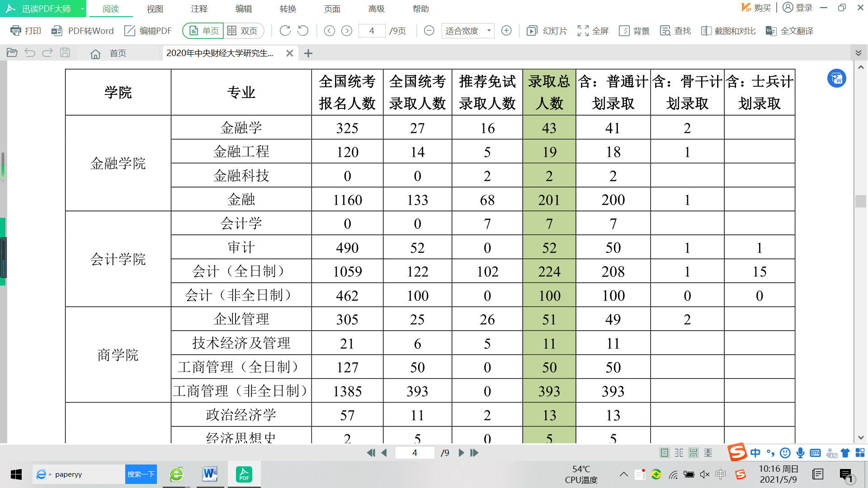
Task: Open the notification center icon
Action: [846, 475]
